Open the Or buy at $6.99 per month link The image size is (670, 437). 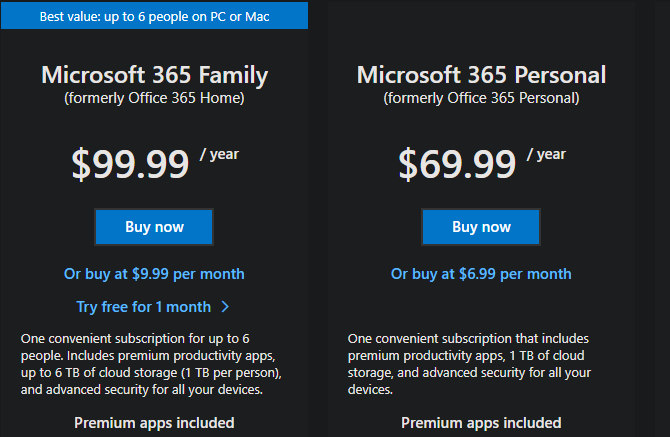pyautogui.click(x=481, y=274)
